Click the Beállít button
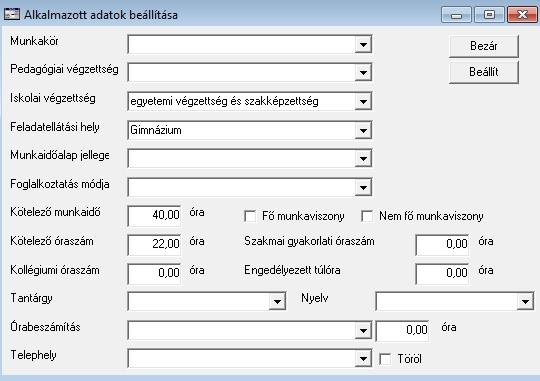Image resolution: width=540 pixels, height=381 pixels. [484, 72]
